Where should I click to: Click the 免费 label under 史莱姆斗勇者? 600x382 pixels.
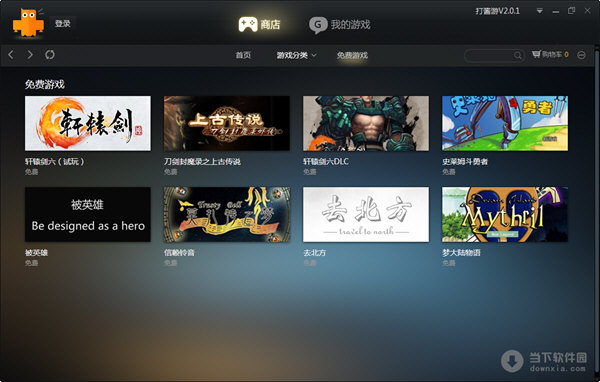tap(448, 172)
